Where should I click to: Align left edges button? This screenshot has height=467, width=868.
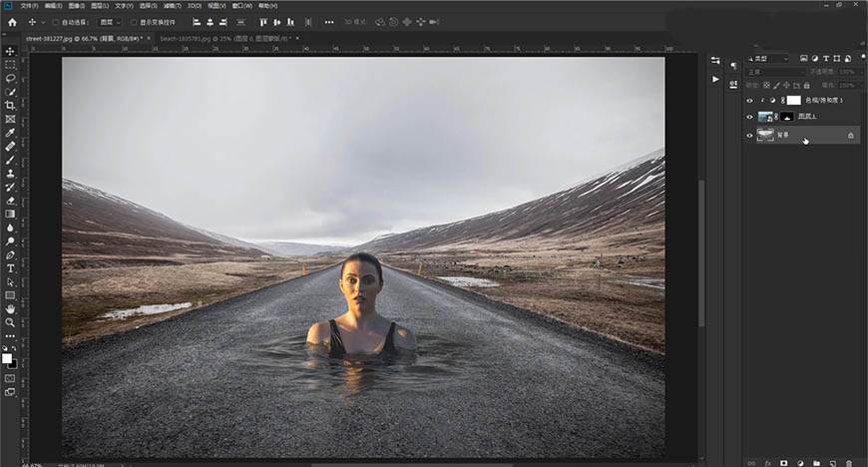click(197, 22)
